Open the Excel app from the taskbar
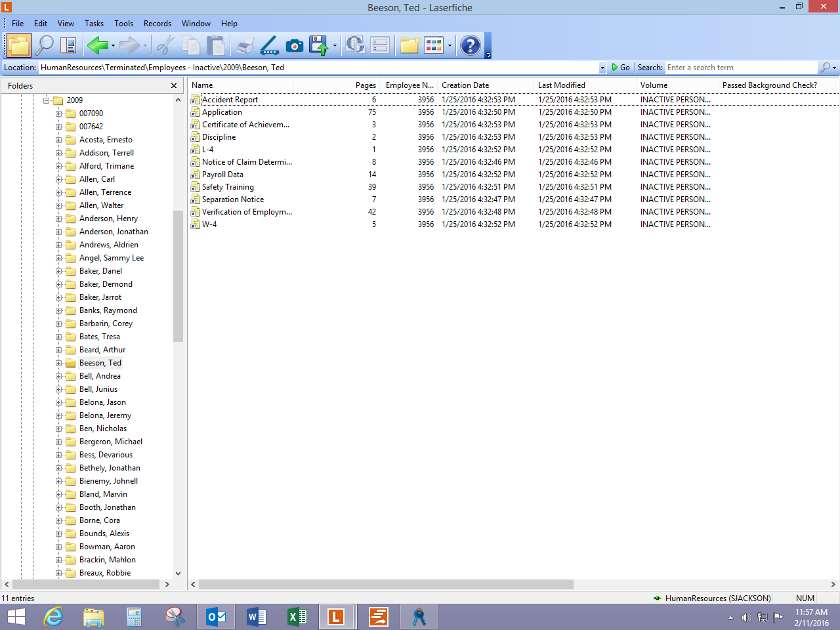Viewport: 840px width, 630px height. 297,617
